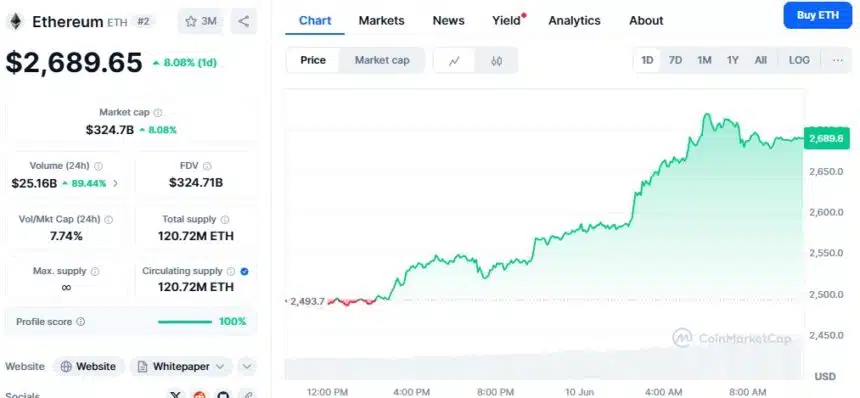The height and width of the screenshot is (398, 860).
Task: Open the info icon beside Market cap
Action: (x=158, y=112)
